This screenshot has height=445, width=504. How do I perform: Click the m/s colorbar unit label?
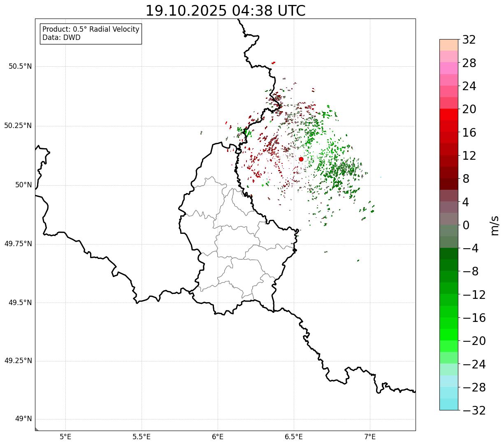[x=495, y=225]
